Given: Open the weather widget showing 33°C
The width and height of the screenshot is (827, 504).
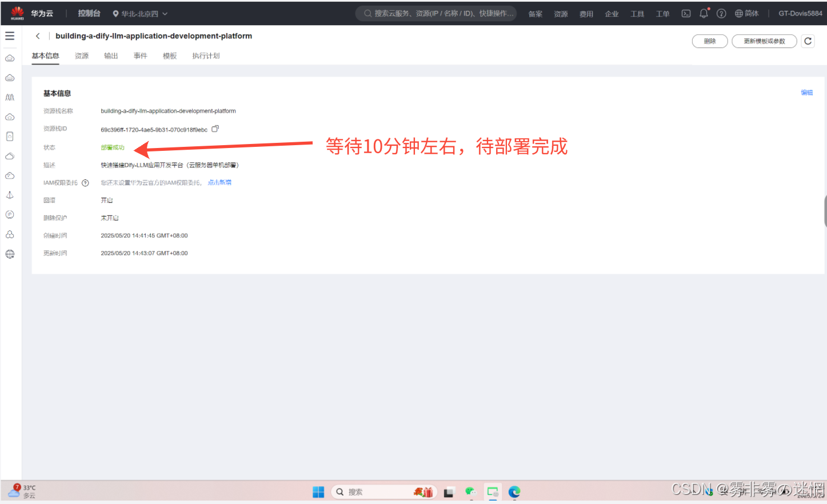Looking at the screenshot, I should click(x=22, y=491).
